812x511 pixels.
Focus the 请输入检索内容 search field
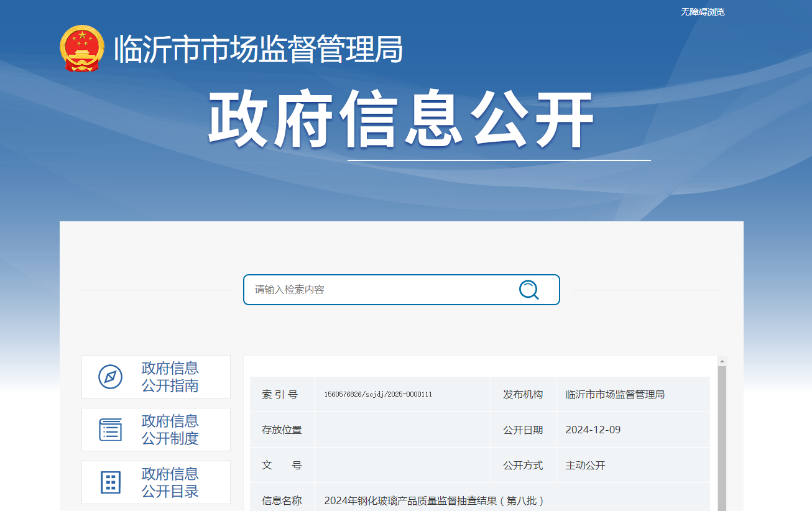click(x=379, y=290)
